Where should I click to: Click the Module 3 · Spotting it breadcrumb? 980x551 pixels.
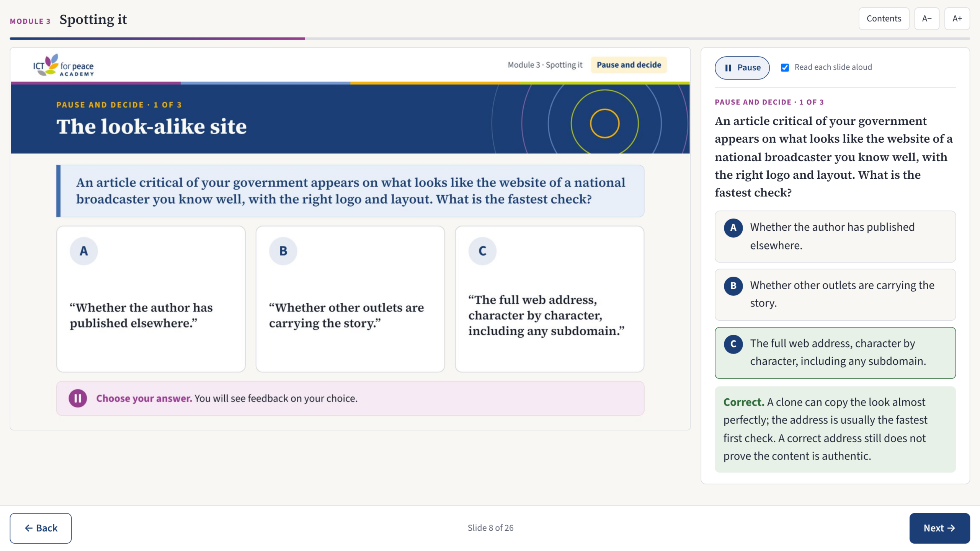[x=545, y=65]
